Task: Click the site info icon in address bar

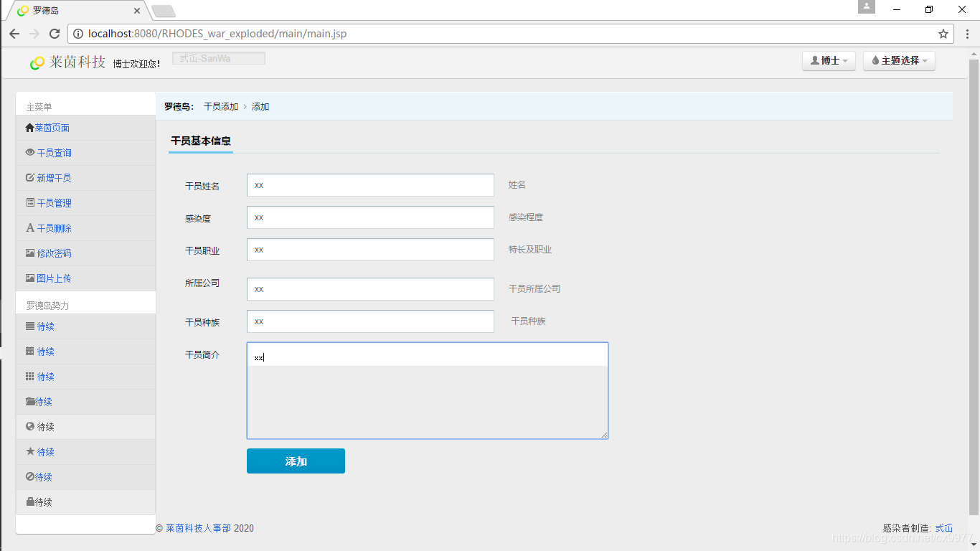Action: pos(78,34)
